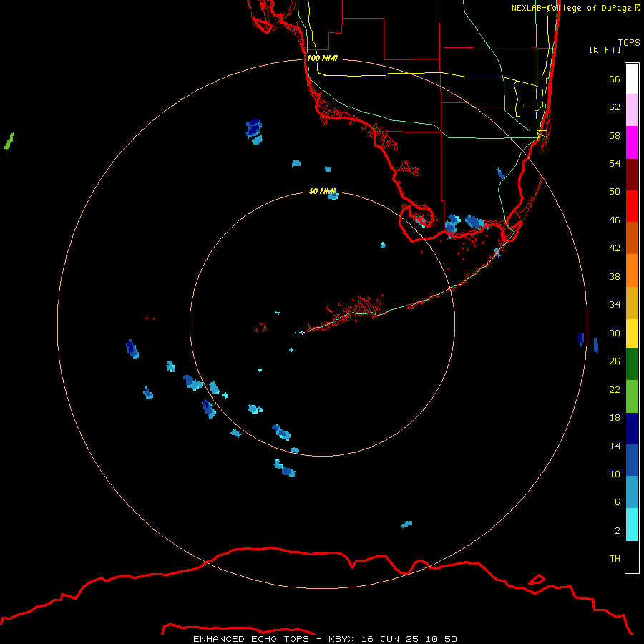This screenshot has height=644, width=644.
Task: Click the '50 NMI' range ring label
Action: click(322, 191)
